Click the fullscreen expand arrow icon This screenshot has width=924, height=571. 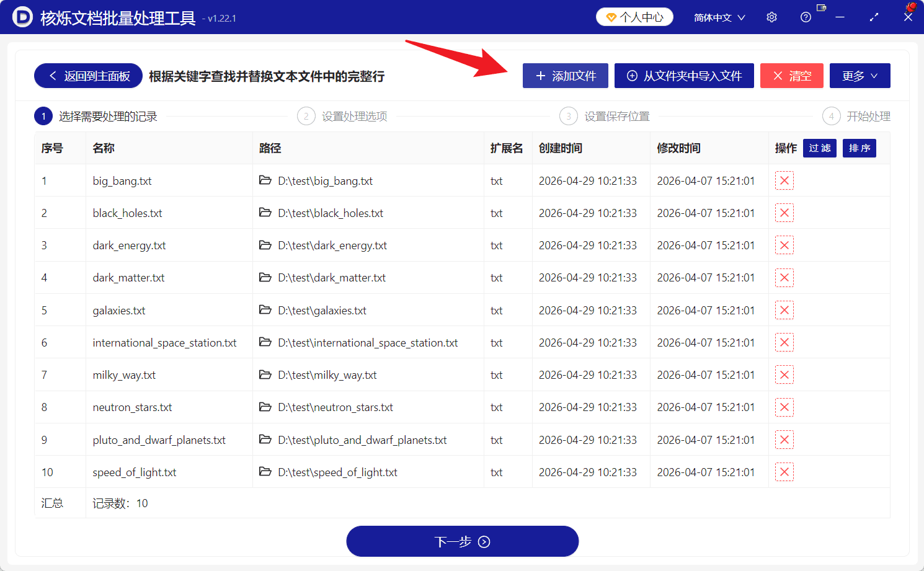(x=874, y=17)
